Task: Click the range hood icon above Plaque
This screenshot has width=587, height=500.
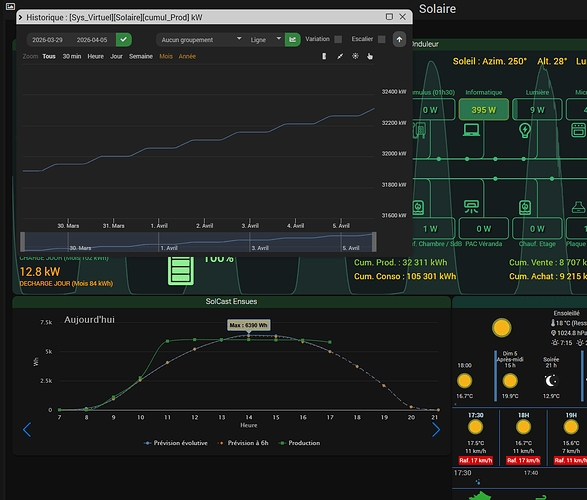Action: pos(579,207)
